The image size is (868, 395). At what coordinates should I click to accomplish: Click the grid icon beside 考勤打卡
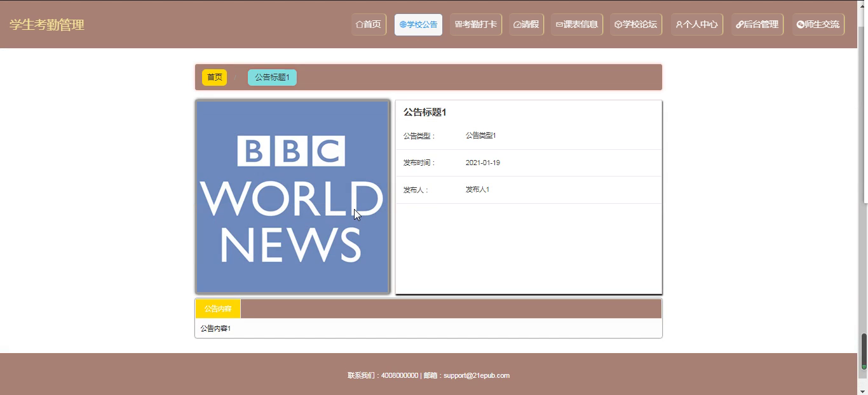459,25
